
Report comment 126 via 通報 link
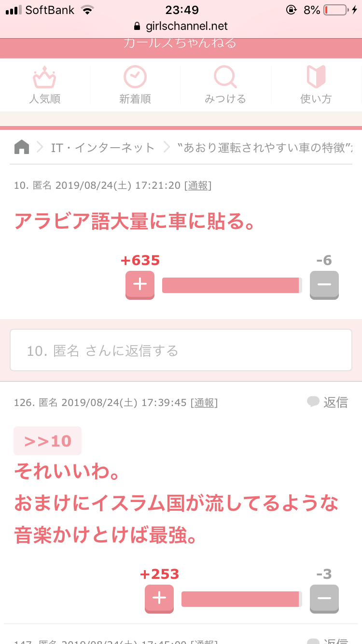tap(204, 403)
